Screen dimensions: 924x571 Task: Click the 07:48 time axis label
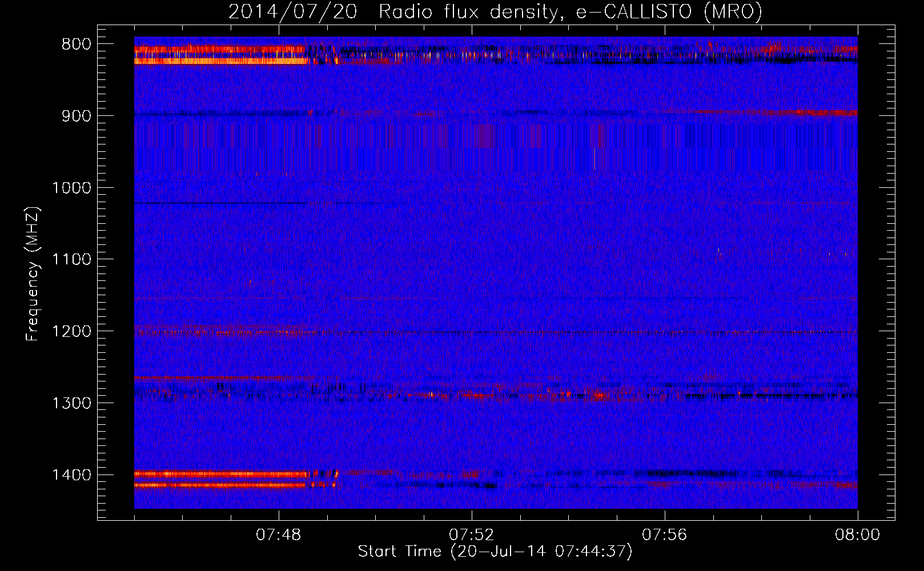[x=279, y=535]
